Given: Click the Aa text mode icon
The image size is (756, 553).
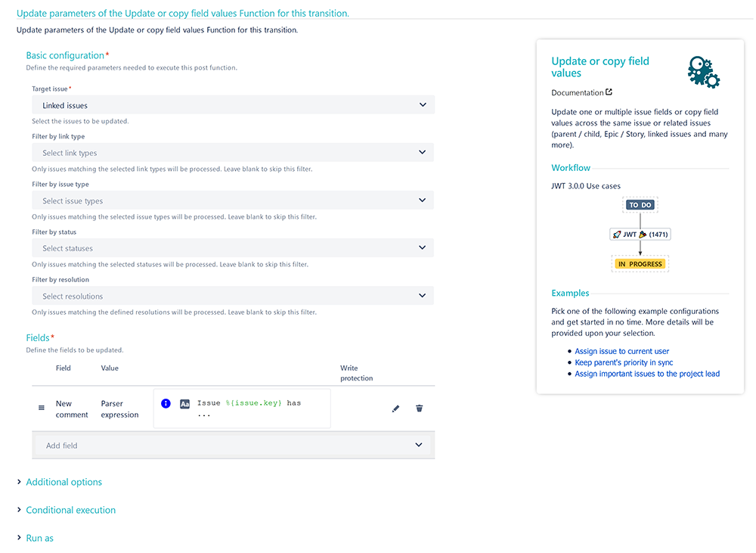Looking at the screenshot, I should click(x=184, y=404).
